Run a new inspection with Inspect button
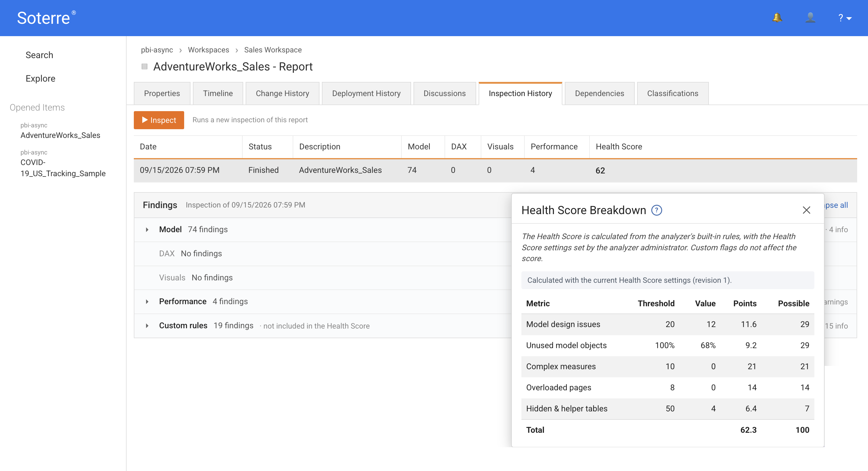Viewport: 868px width, 471px height. (x=159, y=120)
